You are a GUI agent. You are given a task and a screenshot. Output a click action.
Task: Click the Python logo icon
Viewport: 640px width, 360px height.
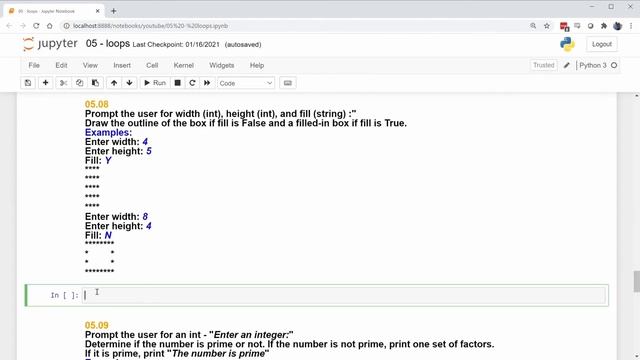(567, 44)
